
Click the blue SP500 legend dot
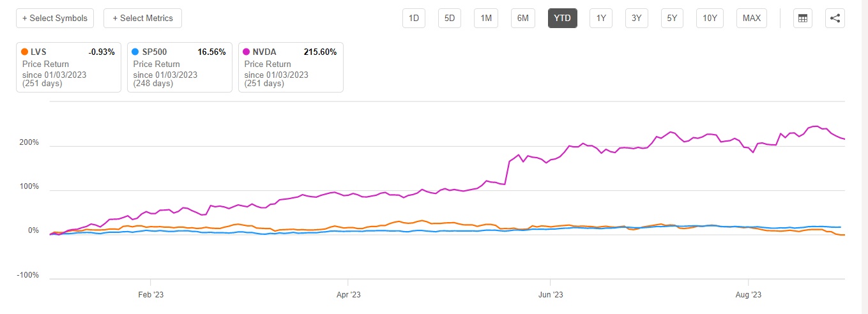(x=135, y=52)
